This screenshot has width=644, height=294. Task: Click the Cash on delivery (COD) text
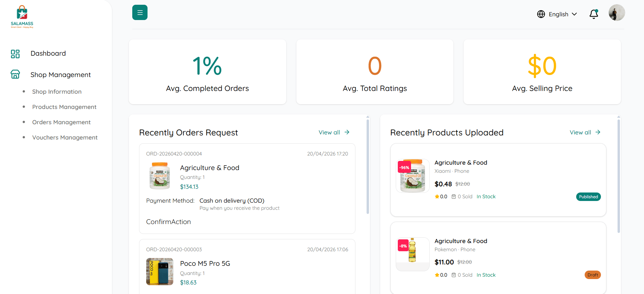(232, 201)
